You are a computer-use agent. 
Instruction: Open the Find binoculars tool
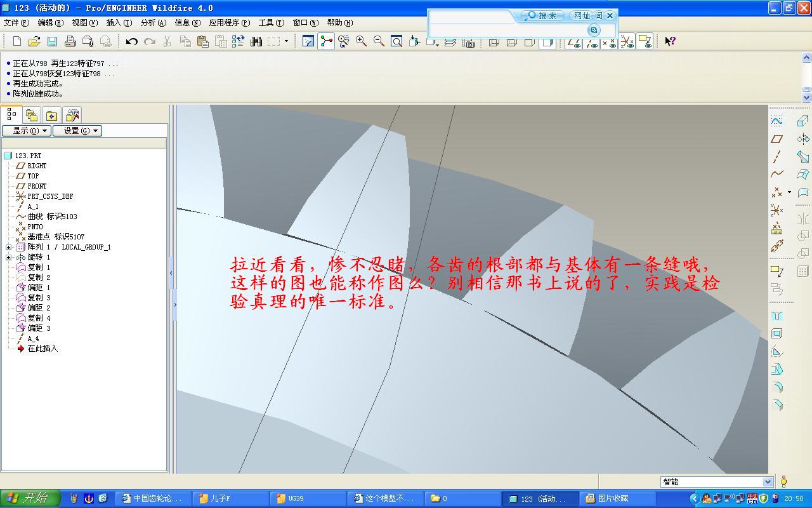click(256, 41)
